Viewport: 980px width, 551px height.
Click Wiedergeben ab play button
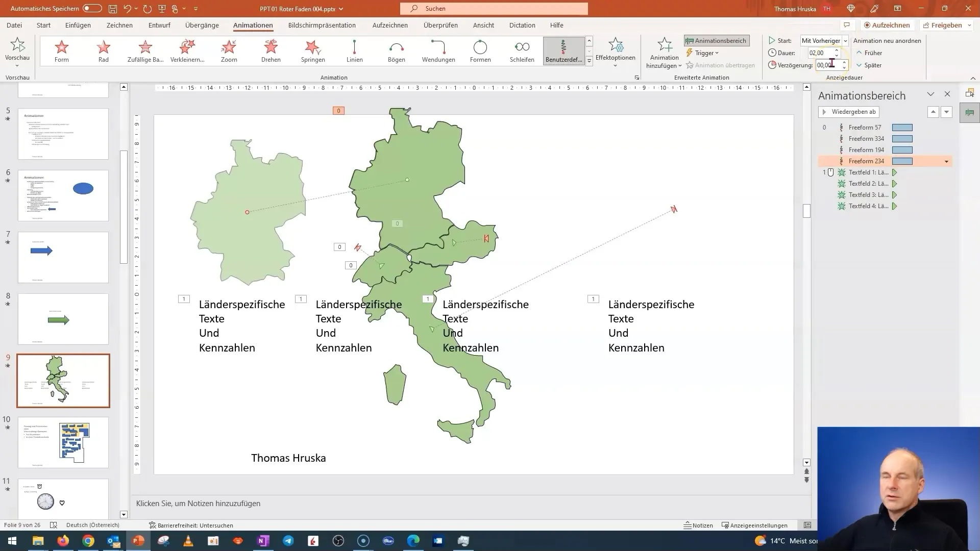coord(848,112)
